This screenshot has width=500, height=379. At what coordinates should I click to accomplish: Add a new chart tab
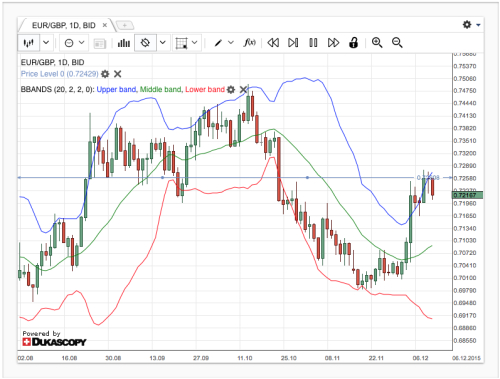coord(125,25)
